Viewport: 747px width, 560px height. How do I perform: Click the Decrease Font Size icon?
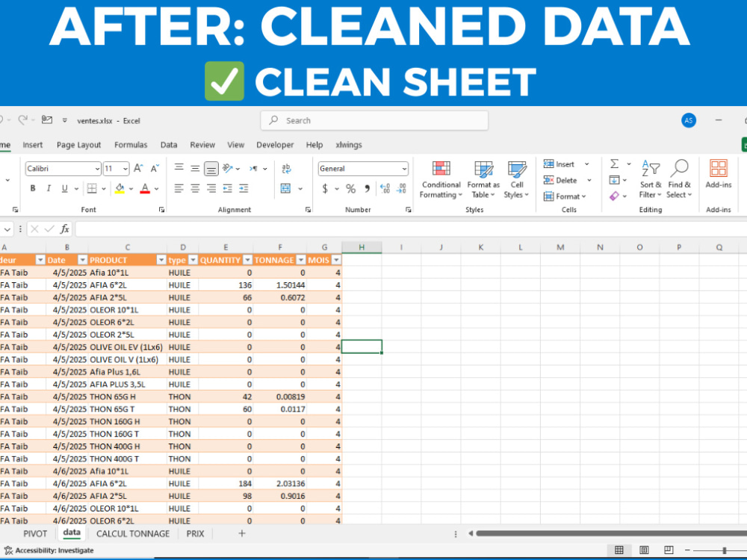155,169
